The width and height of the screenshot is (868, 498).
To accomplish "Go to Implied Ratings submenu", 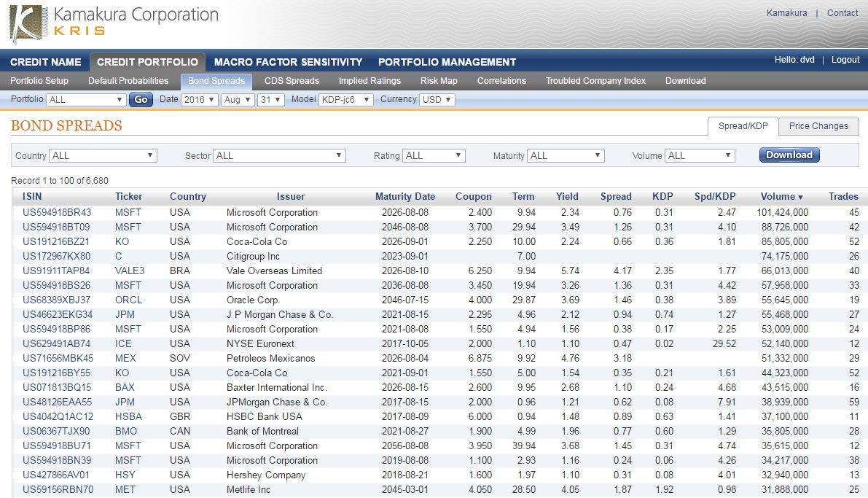I will (x=370, y=81).
